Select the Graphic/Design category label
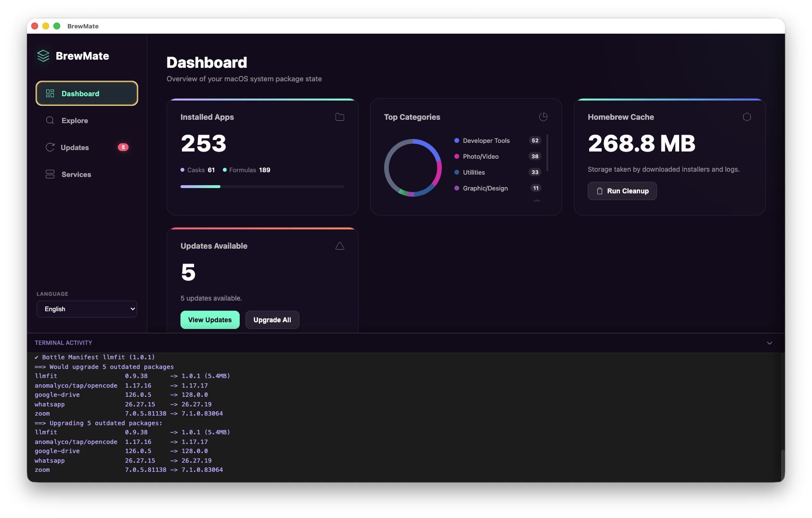 [485, 188]
